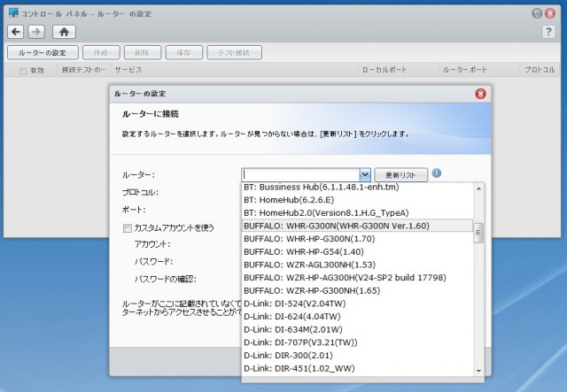Viewport: 567px width, 392px height.
Task: Click the 削除 toolbar button
Action: coord(142,53)
